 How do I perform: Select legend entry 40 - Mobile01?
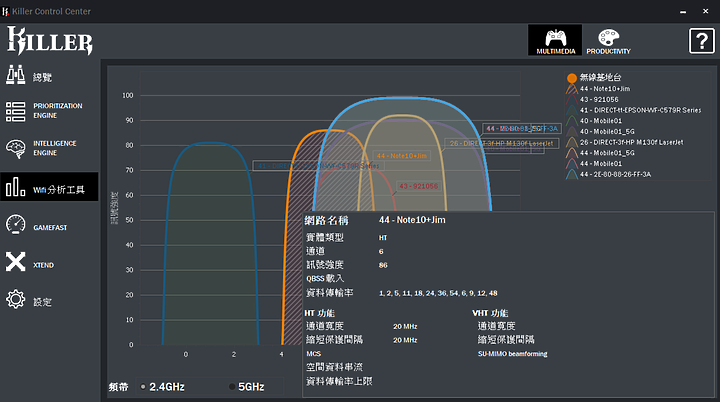click(x=601, y=121)
